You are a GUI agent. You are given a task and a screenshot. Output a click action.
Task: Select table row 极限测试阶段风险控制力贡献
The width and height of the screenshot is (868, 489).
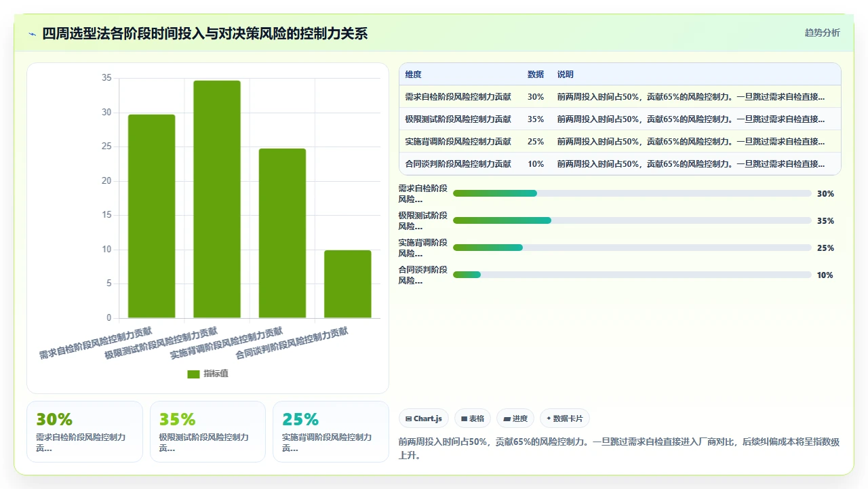coord(620,119)
